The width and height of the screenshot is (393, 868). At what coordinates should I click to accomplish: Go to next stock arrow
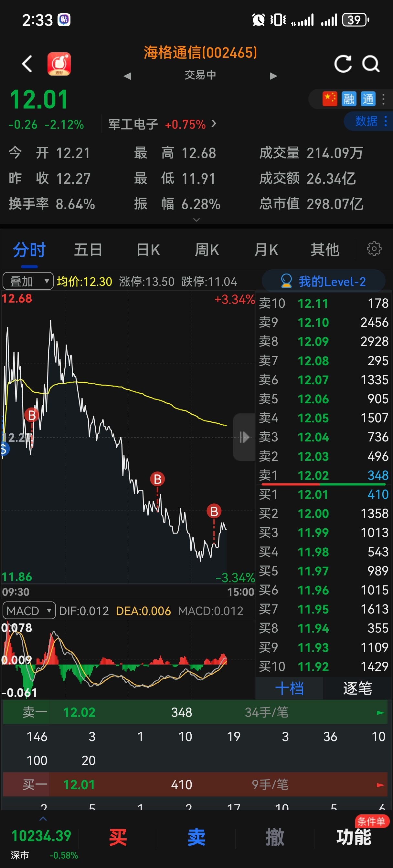coord(274,76)
